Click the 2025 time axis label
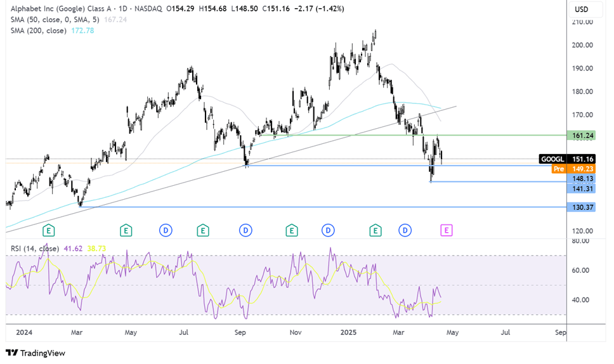614x364 pixels. (348, 332)
